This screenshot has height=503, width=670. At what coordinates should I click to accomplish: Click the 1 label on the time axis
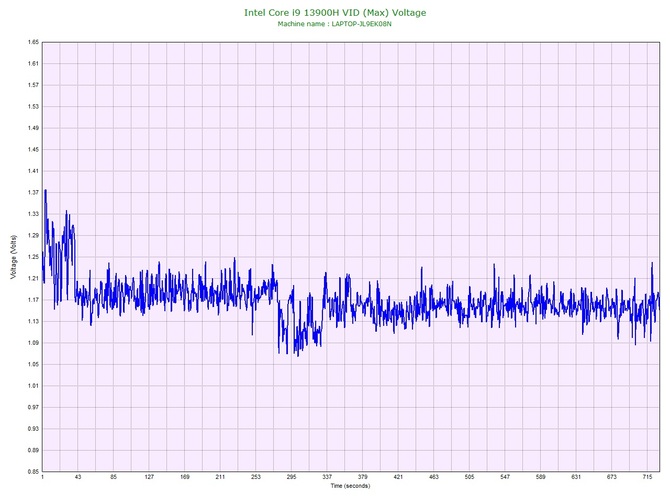tap(42, 477)
